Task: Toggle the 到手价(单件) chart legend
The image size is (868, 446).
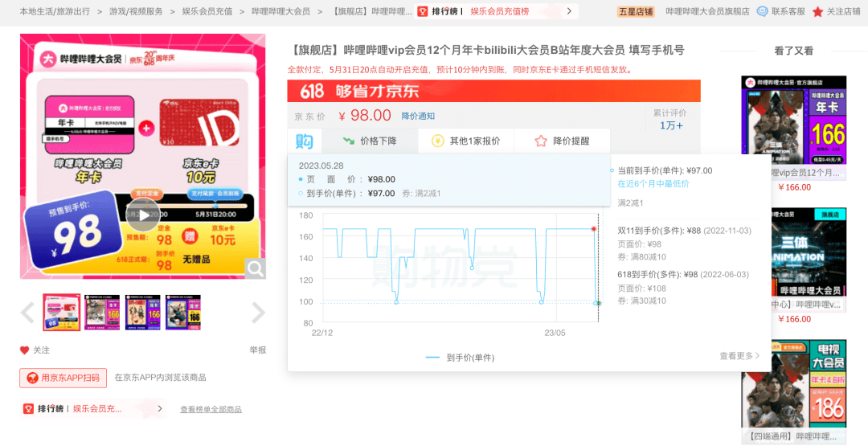Action: [x=460, y=358]
